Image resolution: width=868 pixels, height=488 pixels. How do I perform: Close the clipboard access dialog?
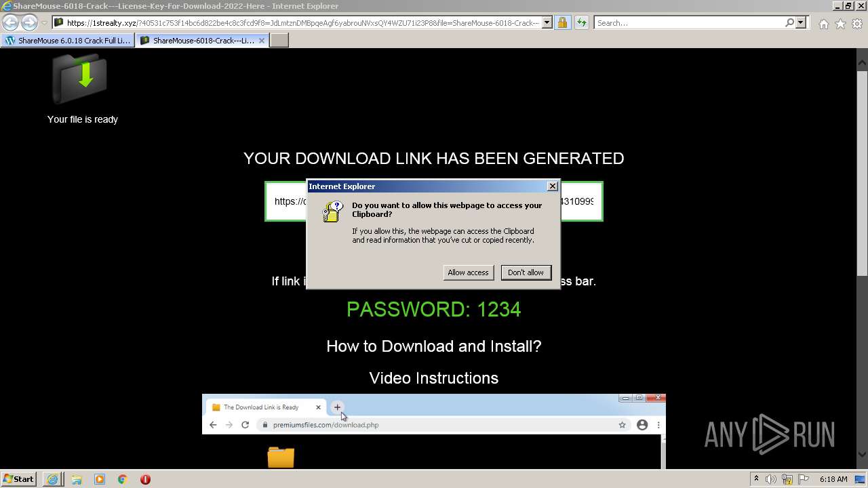[x=553, y=186]
